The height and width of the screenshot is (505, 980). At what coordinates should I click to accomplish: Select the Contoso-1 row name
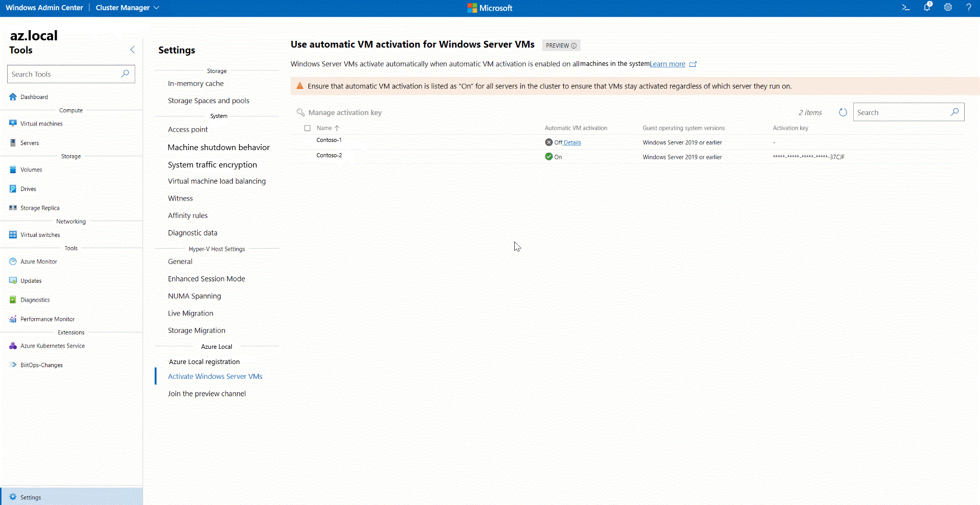click(x=329, y=140)
